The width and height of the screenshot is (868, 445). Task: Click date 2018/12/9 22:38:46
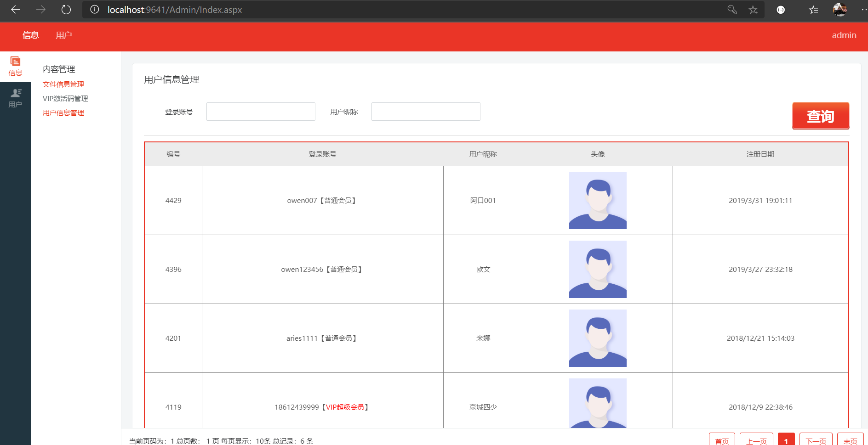760,407
